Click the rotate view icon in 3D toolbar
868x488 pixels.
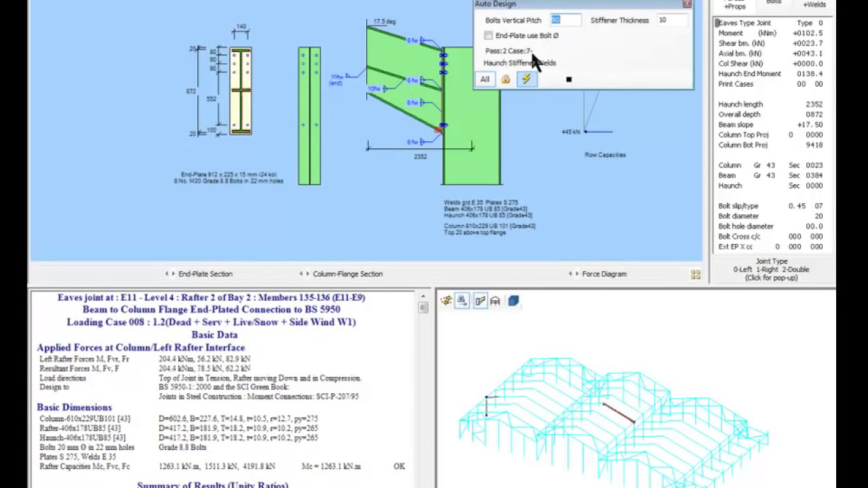[446, 301]
